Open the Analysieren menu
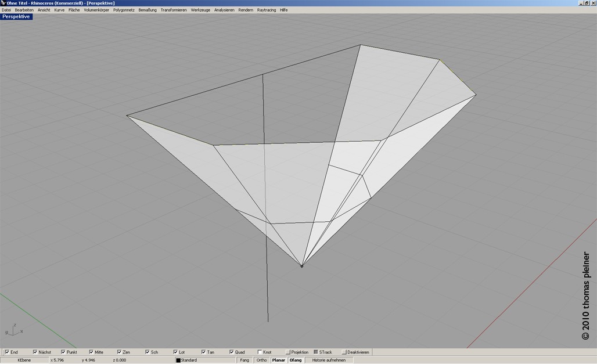The image size is (597, 364). [x=224, y=10]
